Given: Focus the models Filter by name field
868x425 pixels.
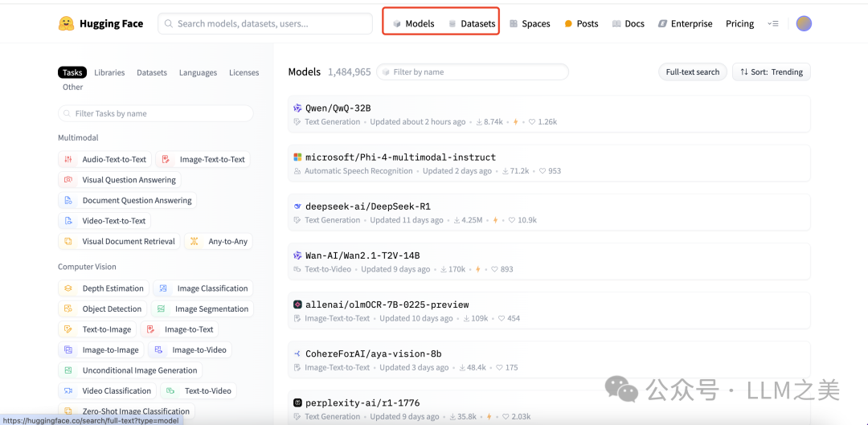Looking at the screenshot, I should (x=473, y=72).
